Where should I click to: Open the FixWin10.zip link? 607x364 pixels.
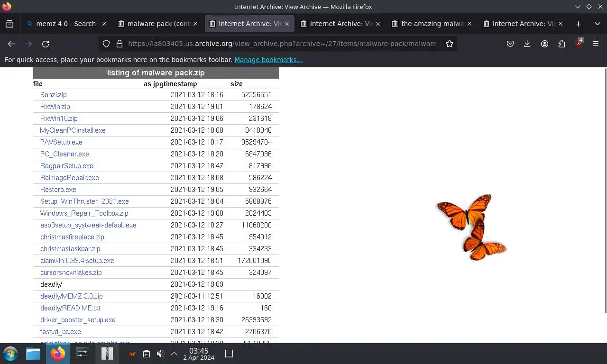point(59,118)
